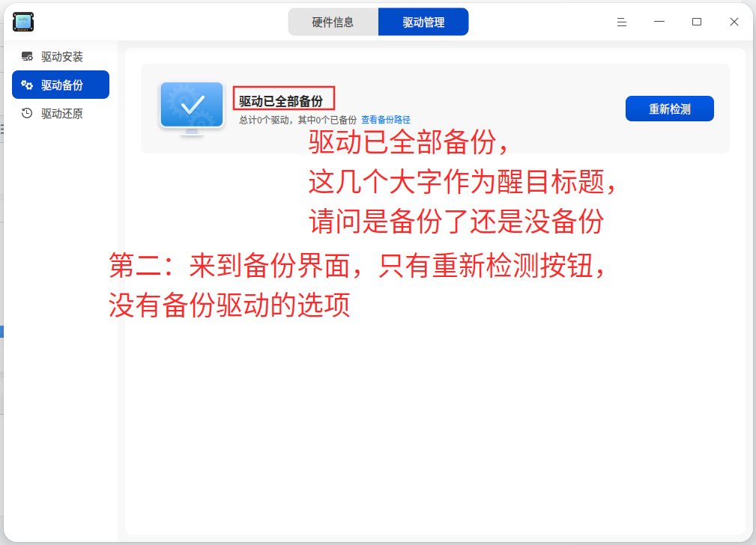Click the clock icon beside 驱动还原
756x545 pixels.
point(27,113)
